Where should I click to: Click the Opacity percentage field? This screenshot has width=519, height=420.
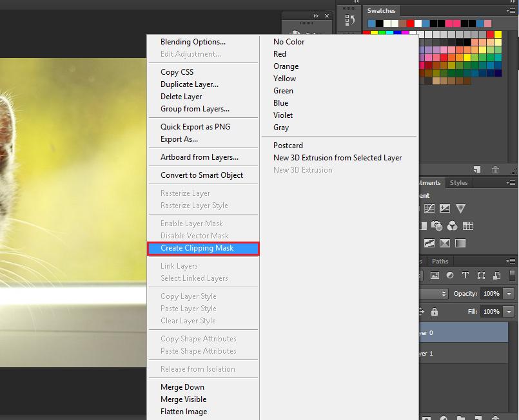point(491,294)
